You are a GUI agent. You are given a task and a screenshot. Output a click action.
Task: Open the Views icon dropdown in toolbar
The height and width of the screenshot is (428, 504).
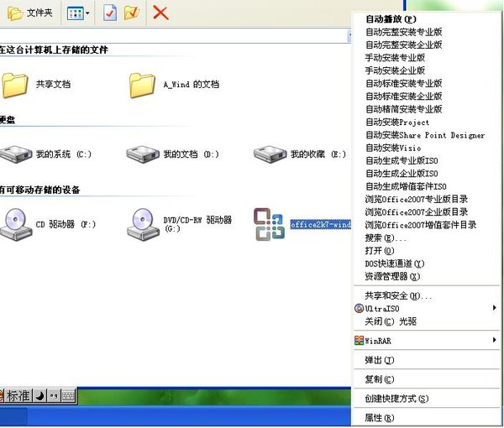(x=78, y=13)
